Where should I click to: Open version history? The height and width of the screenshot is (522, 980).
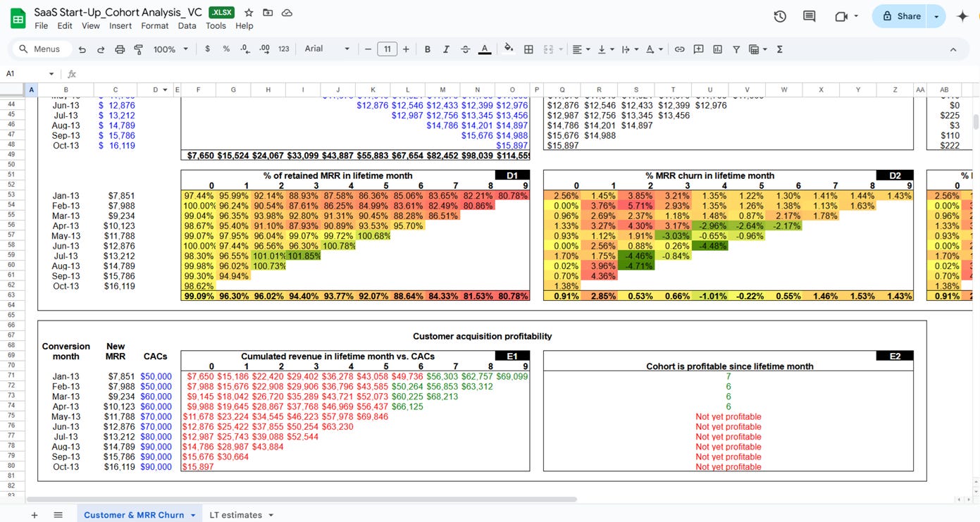[x=780, y=15]
